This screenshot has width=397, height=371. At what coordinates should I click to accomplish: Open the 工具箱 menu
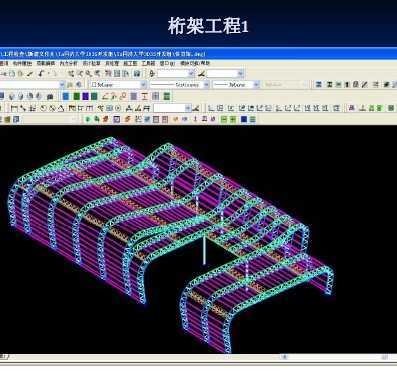[x=148, y=63]
